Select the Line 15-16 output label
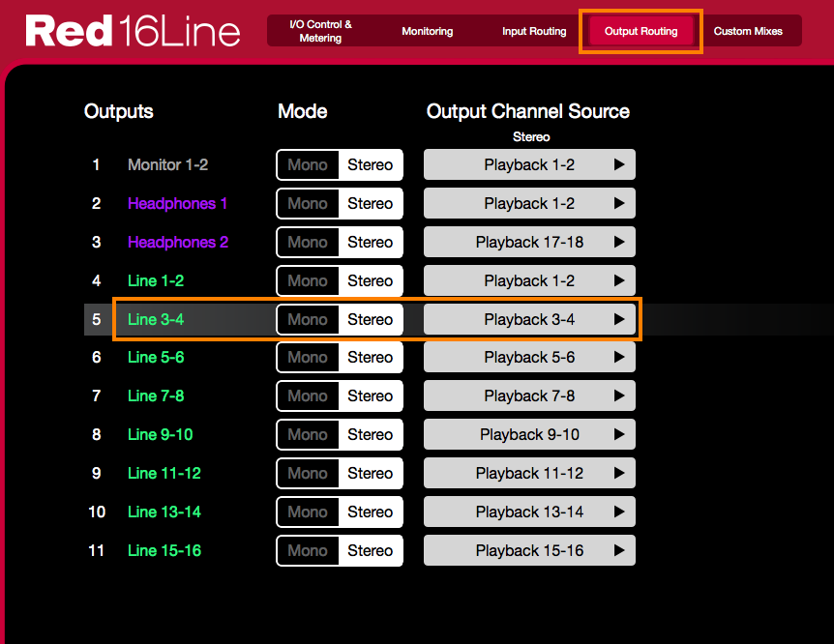Screen dimensions: 834x644 point(164,550)
